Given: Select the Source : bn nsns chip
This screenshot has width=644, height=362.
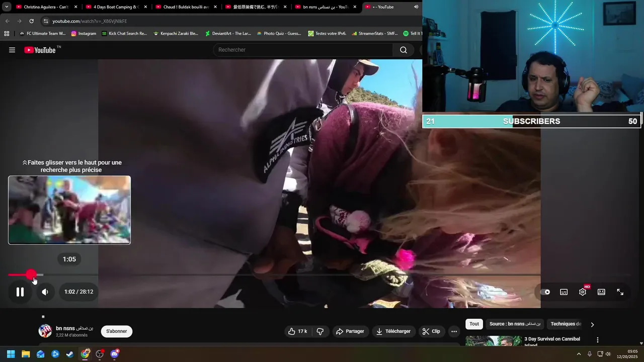Looking at the screenshot, I should coord(515,324).
